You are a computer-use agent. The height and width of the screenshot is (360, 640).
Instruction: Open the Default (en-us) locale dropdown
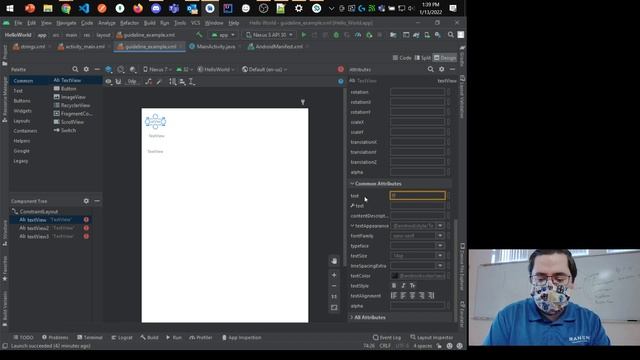coord(264,70)
